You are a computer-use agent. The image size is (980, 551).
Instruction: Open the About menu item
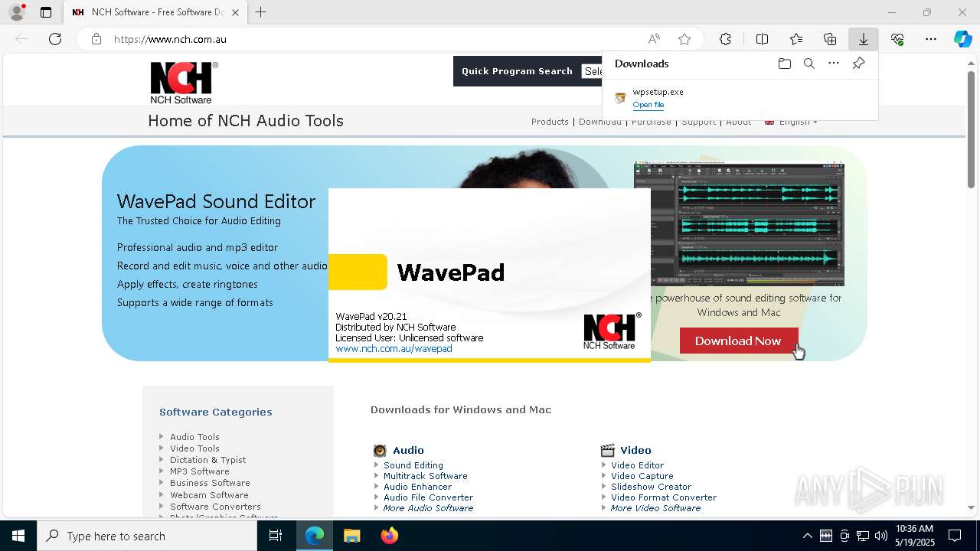738,122
